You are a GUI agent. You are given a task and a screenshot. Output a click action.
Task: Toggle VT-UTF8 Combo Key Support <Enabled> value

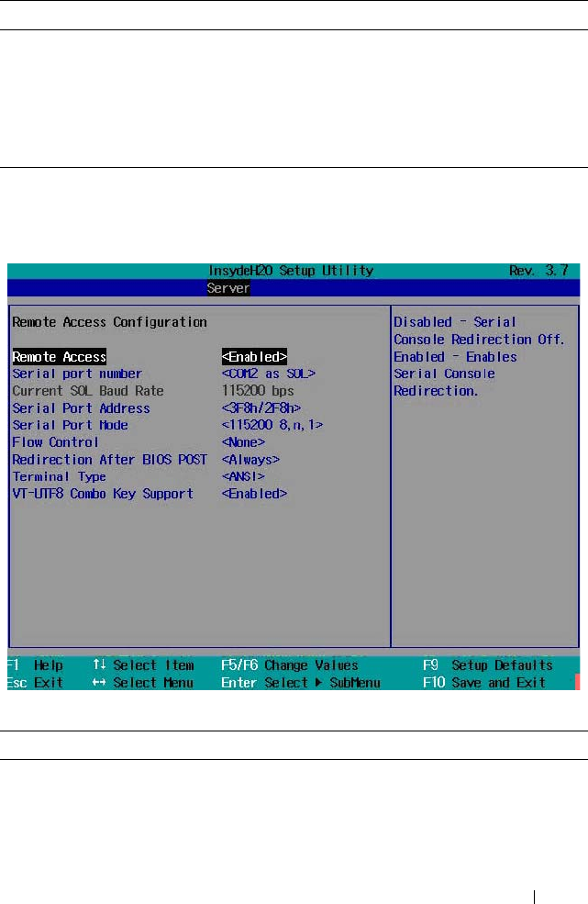(x=254, y=494)
